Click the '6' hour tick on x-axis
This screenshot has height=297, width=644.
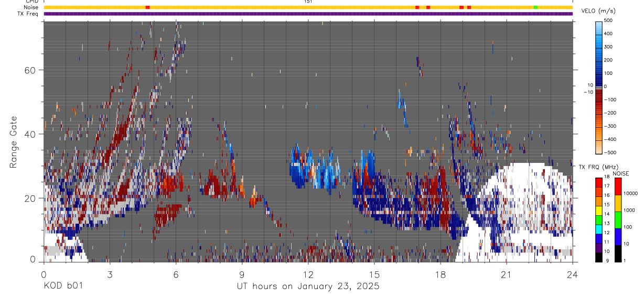coord(176,274)
